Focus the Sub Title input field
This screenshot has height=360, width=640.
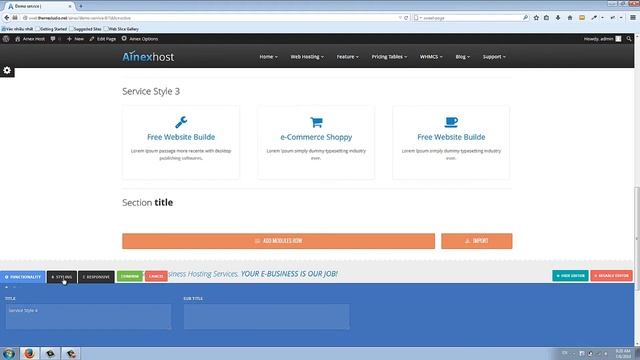click(x=266, y=316)
